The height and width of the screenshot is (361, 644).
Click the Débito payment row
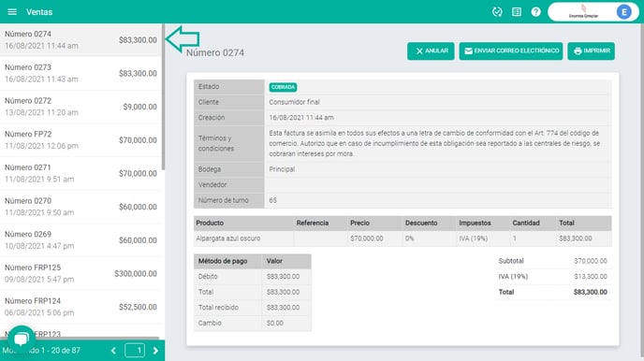[x=252, y=277]
